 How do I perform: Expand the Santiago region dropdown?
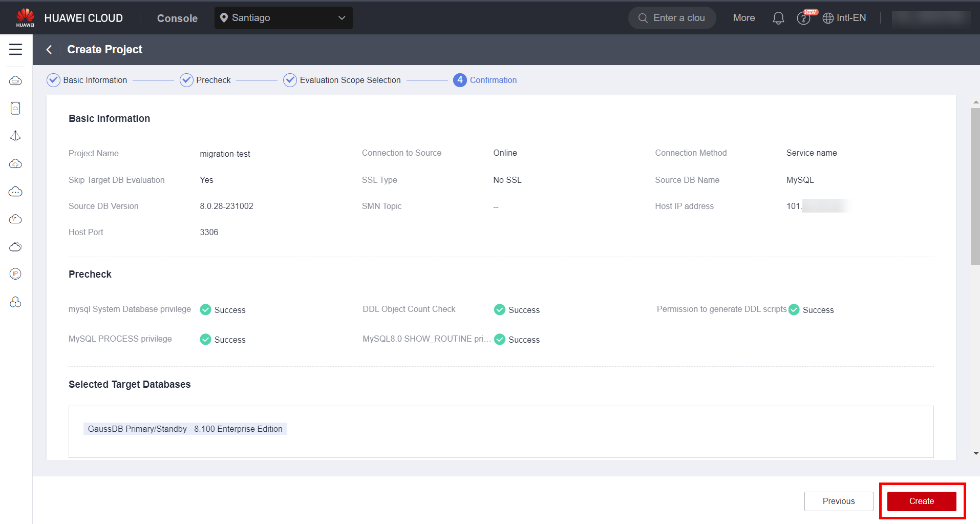click(283, 18)
